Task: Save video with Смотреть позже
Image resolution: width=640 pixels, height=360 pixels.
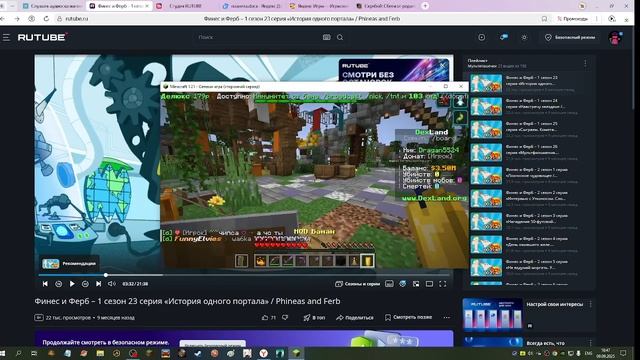Action: (x=408, y=317)
